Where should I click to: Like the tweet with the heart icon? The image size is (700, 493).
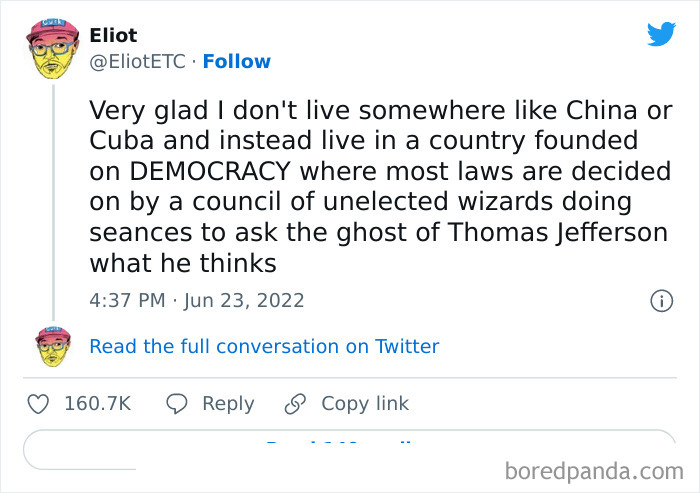tap(38, 404)
